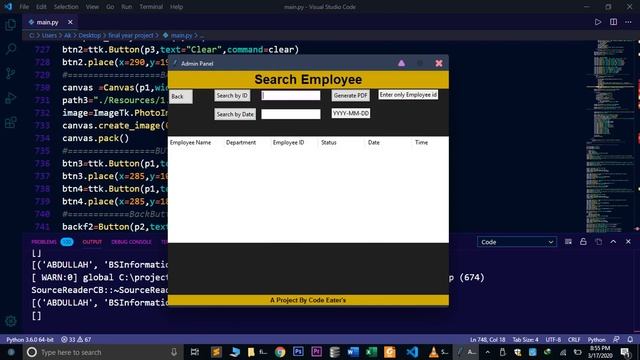Click the Desktop breadcrumb segment
640x360 pixels.
pyautogui.click(x=89, y=36)
